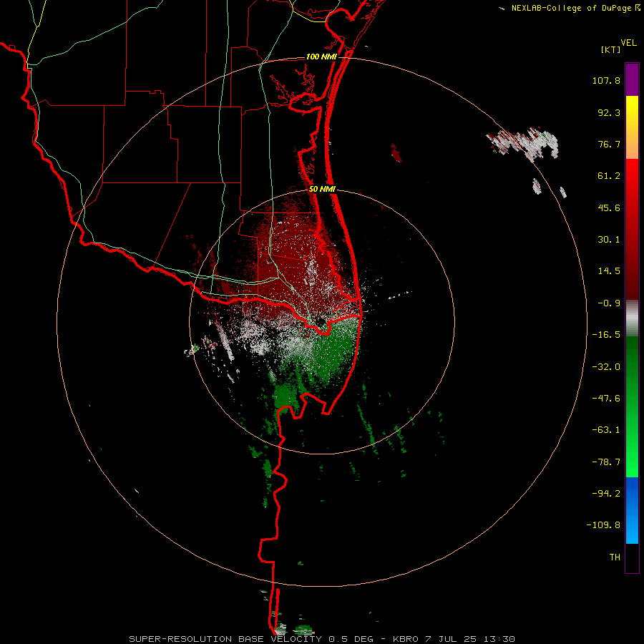Click the -63.1 legend value
Image resolution: width=644 pixels, height=644 pixels.
tap(606, 430)
